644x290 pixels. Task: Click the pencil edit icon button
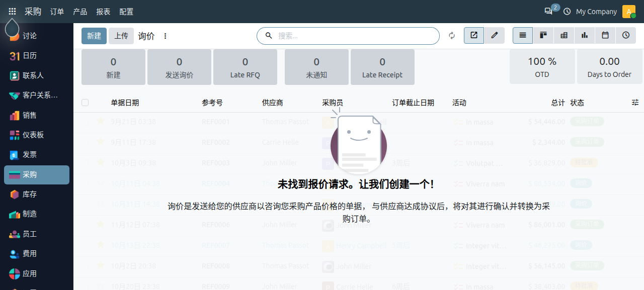tap(495, 36)
